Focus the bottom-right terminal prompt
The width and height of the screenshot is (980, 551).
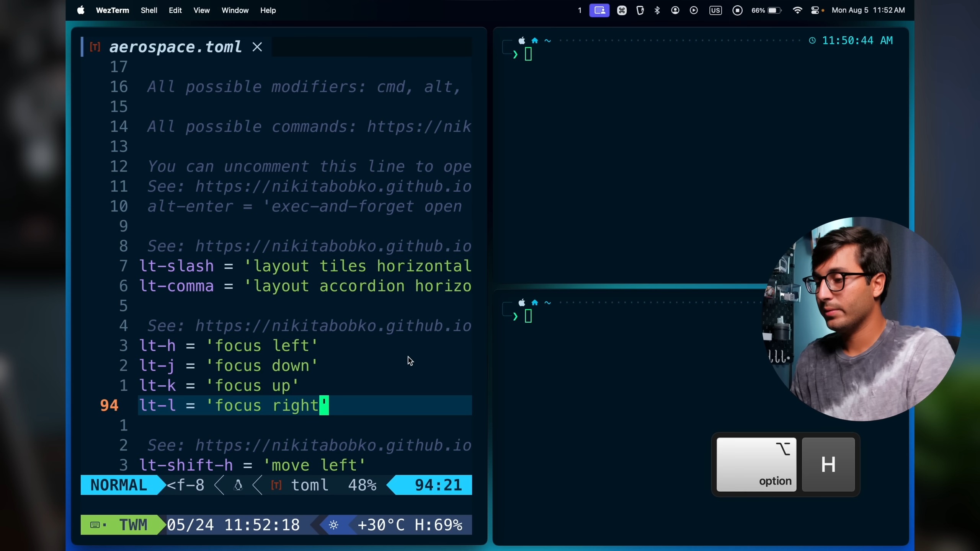(529, 316)
